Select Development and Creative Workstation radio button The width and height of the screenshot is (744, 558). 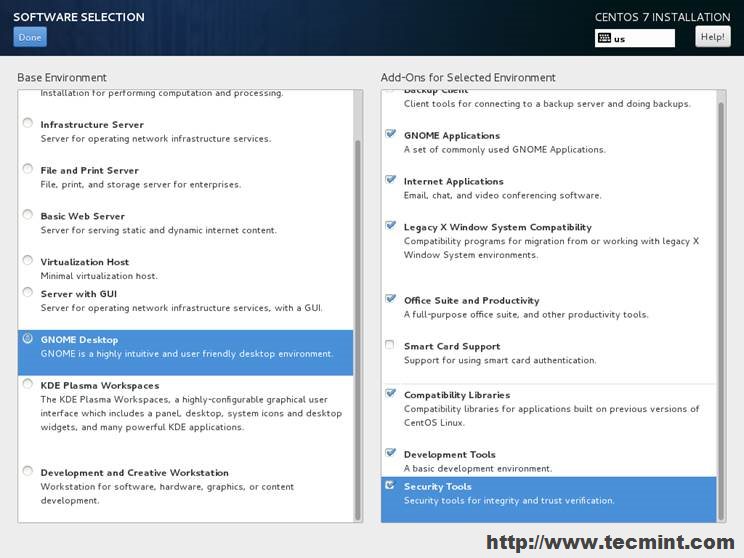coord(28,471)
